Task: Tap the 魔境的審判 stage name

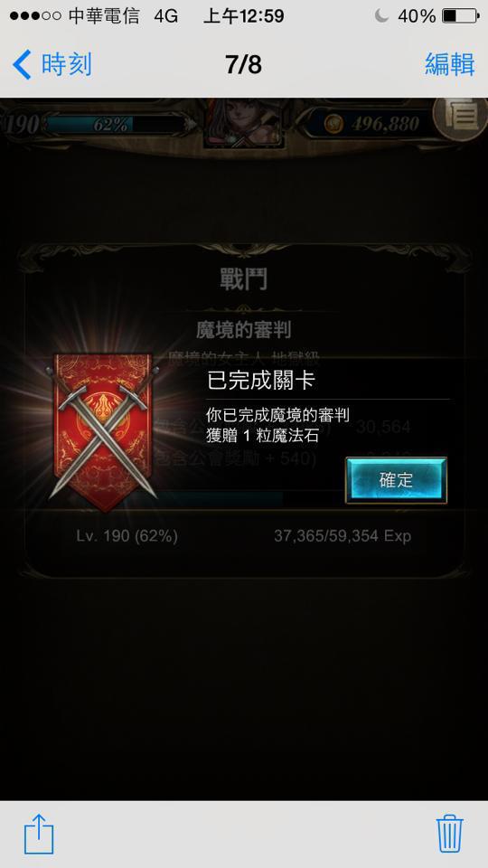Action: [x=243, y=331]
